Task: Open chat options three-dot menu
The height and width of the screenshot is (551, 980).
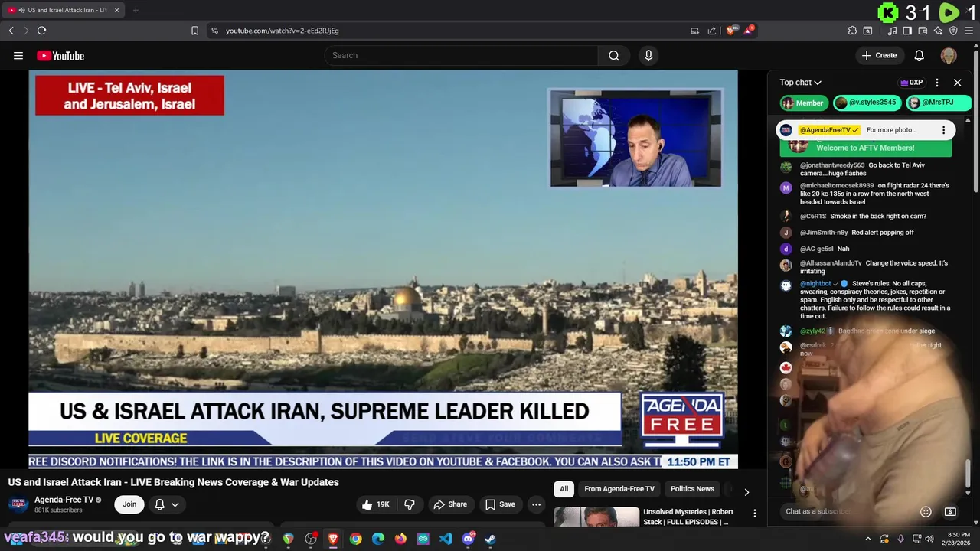Action: (x=937, y=83)
